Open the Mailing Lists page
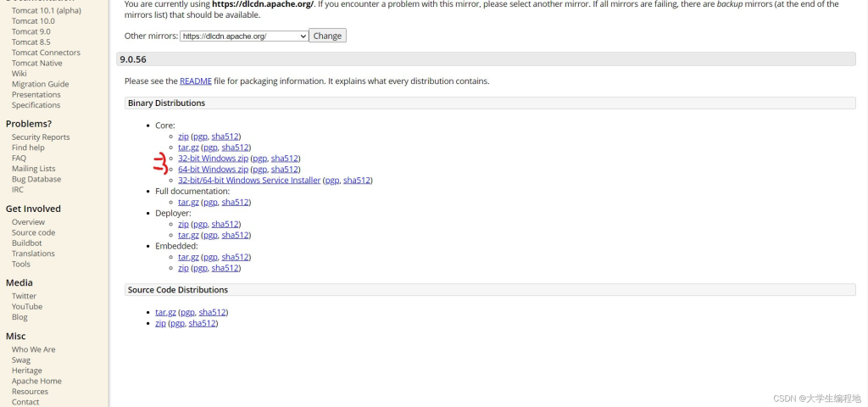Viewport: 868px width, 407px height. pyautogui.click(x=34, y=169)
